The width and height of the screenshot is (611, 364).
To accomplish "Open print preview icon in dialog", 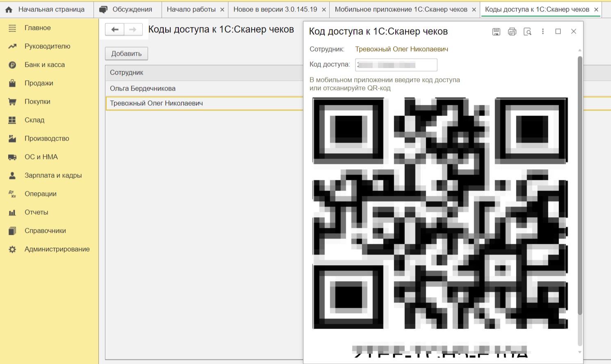I will (527, 32).
